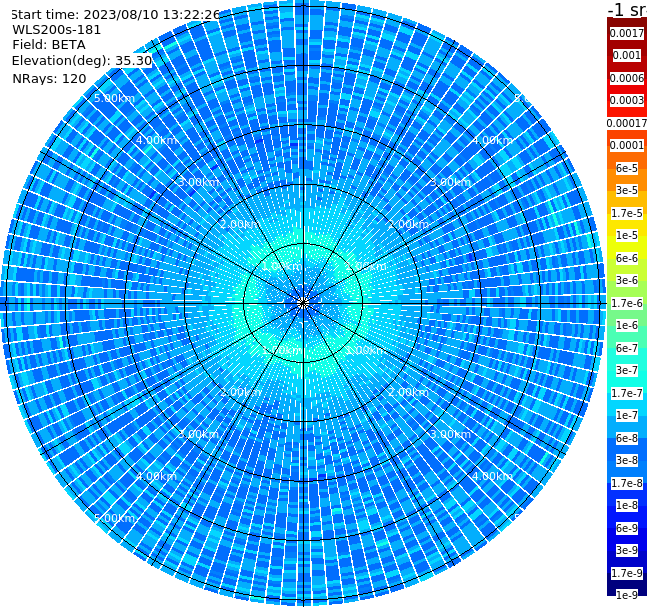Click the center origin of the polar plot
Viewport: 647px width, 607px height.
click(303, 303)
